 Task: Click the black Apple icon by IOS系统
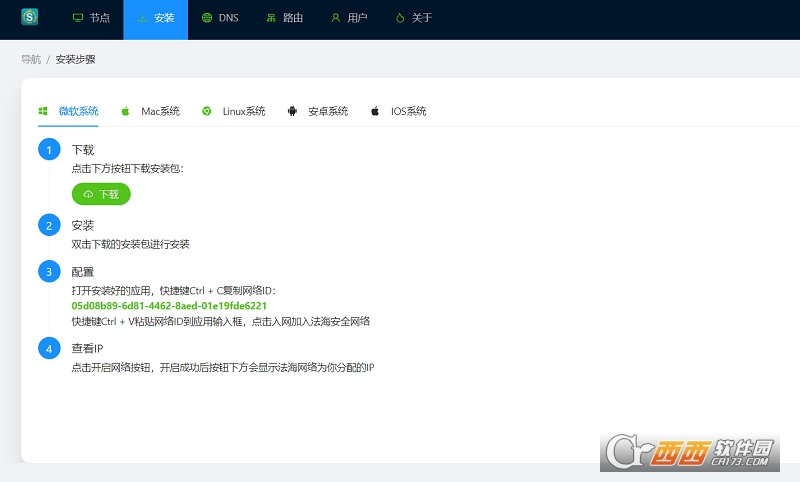(375, 111)
